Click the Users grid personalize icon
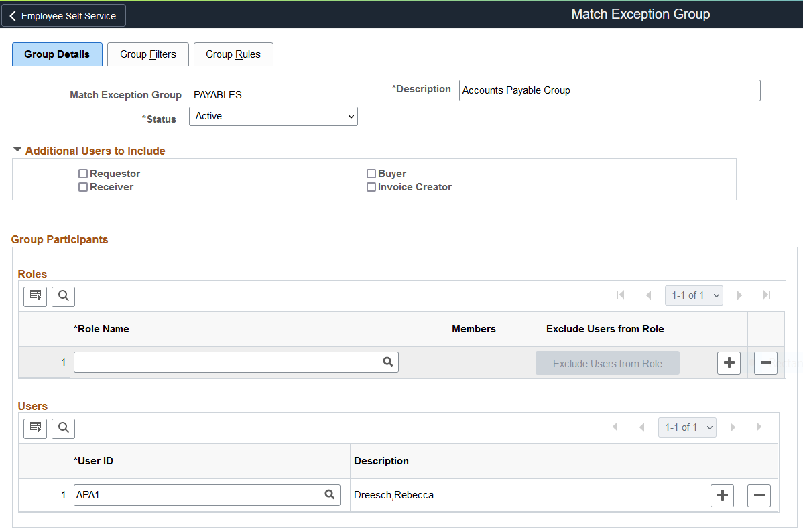The height and width of the screenshot is (532, 803). click(36, 427)
